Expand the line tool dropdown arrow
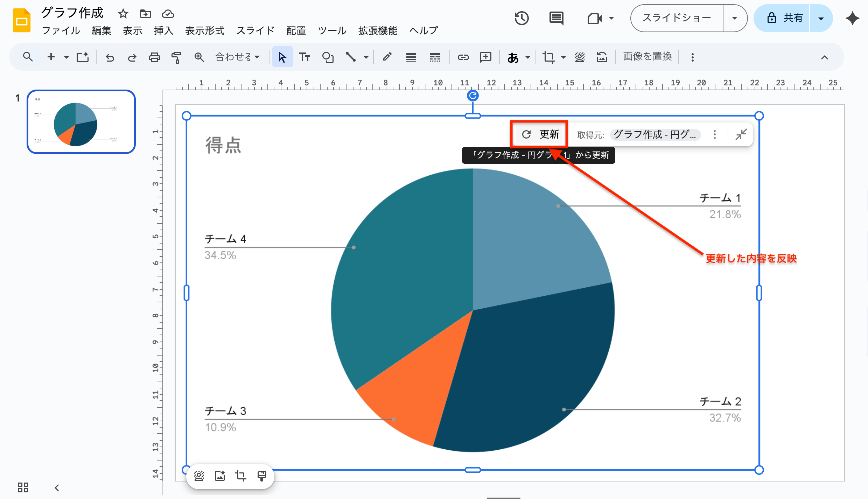Image resolution: width=868 pixels, height=499 pixels. point(366,57)
